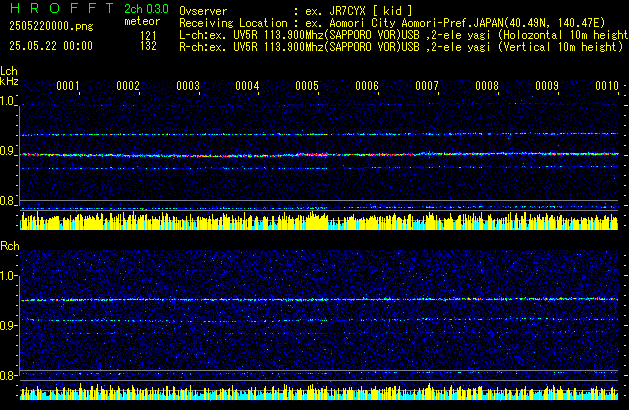
Task: Jump to time marker 0007
Action: pos(427,86)
